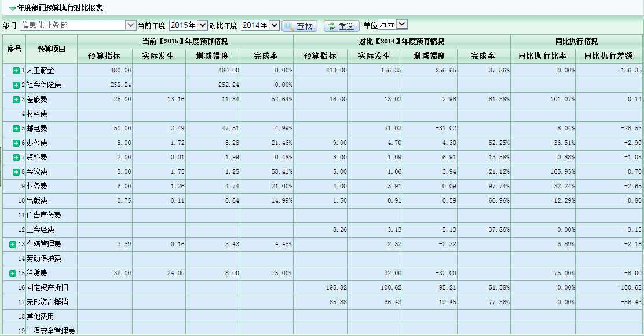644x336 pixels.
Task: Click the 序号 column header
Action: pyautogui.click(x=14, y=49)
